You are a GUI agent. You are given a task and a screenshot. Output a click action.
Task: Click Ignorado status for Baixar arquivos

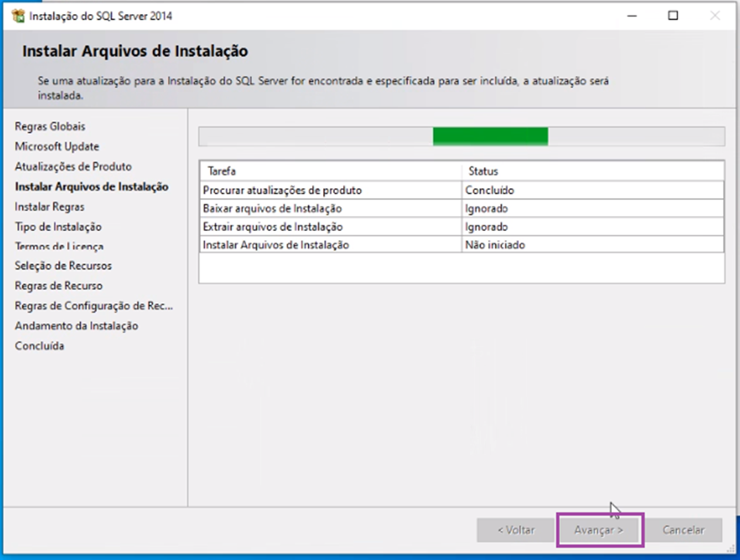(593, 208)
